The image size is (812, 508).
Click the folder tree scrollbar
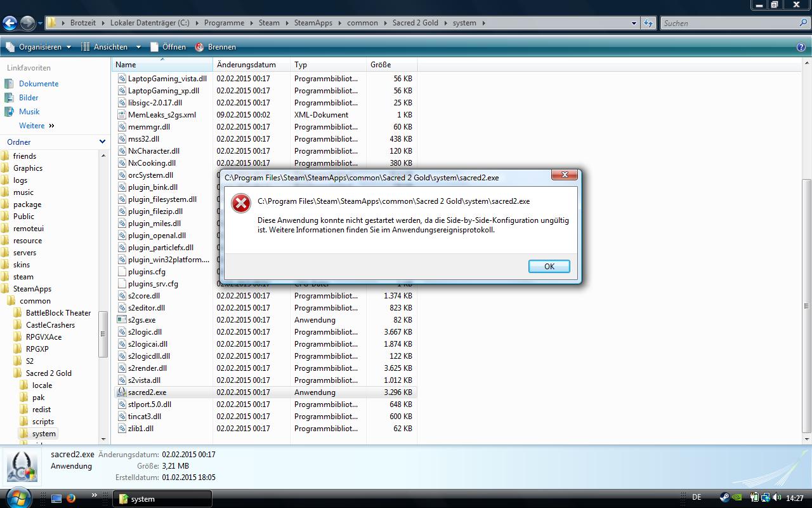(x=103, y=334)
